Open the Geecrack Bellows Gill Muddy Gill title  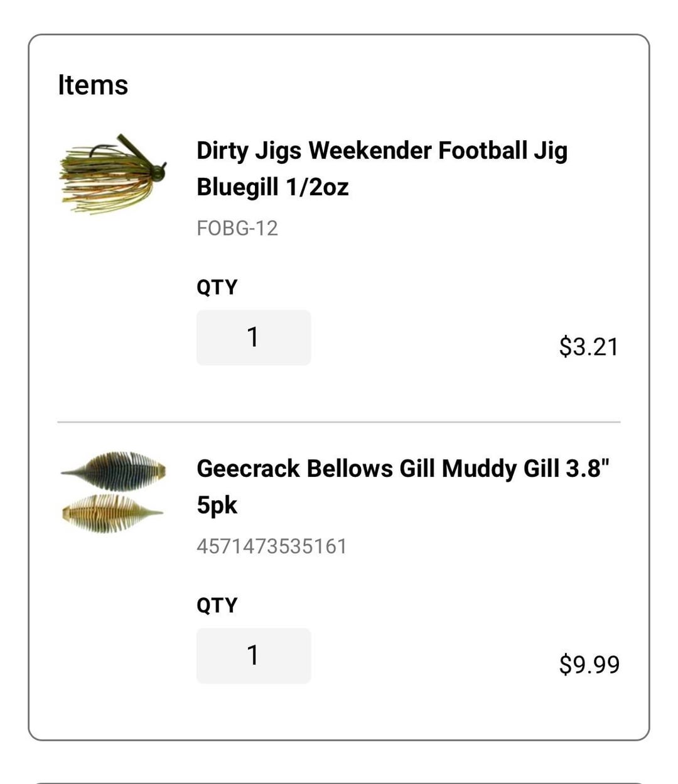point(402,469)
